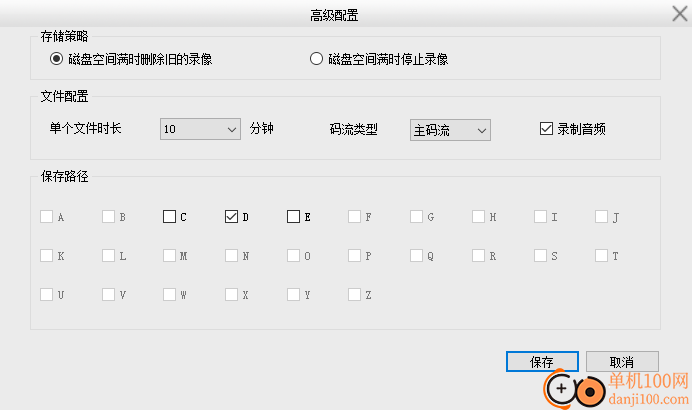
Task: Click disabled drive F checkbox
Action: point(354,217)
